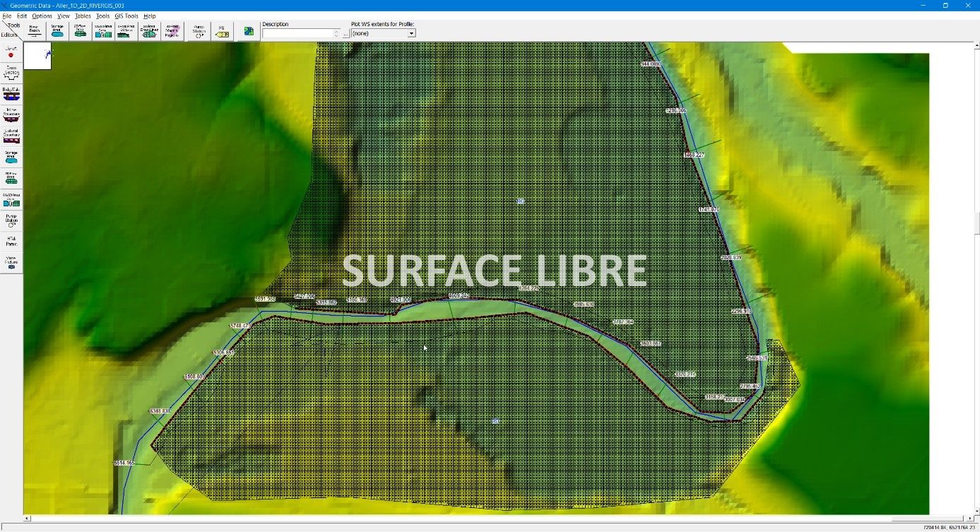Expand the Plot WS extents for Profile dropdown
Viewport: 980px width, 532px height.
pos(411,33)
